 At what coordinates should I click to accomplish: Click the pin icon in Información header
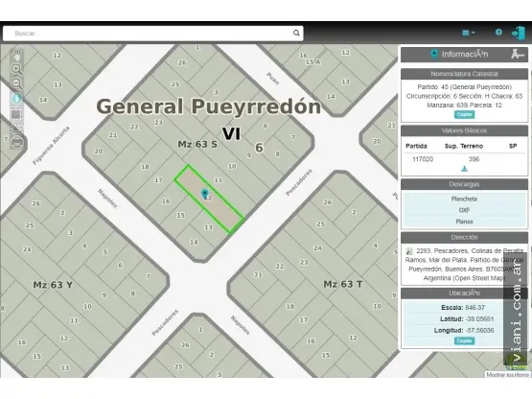(x=433, y=54)
